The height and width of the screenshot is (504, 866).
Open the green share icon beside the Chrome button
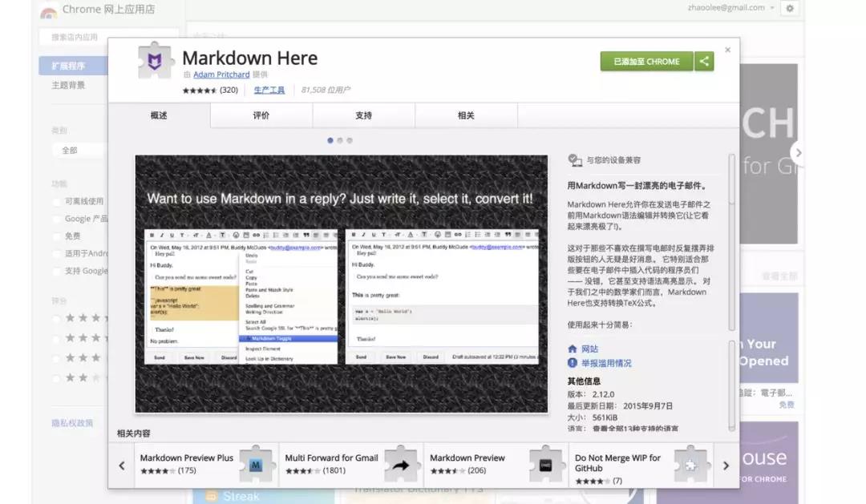coord(704,61)
